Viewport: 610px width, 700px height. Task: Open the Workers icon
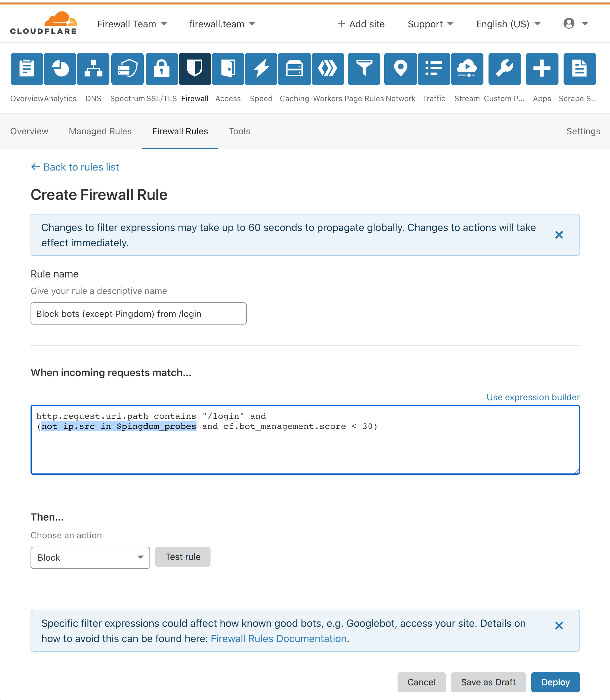(328, 69)
